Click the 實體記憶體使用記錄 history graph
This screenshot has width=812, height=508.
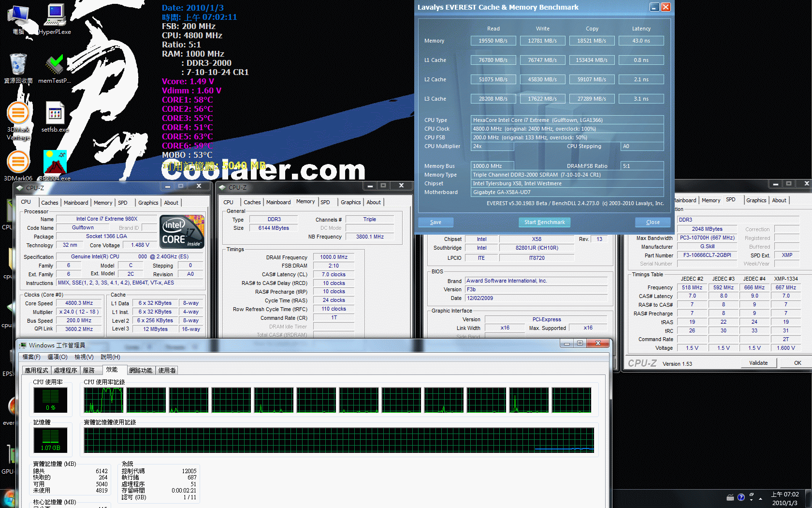[x=339, y=440]
